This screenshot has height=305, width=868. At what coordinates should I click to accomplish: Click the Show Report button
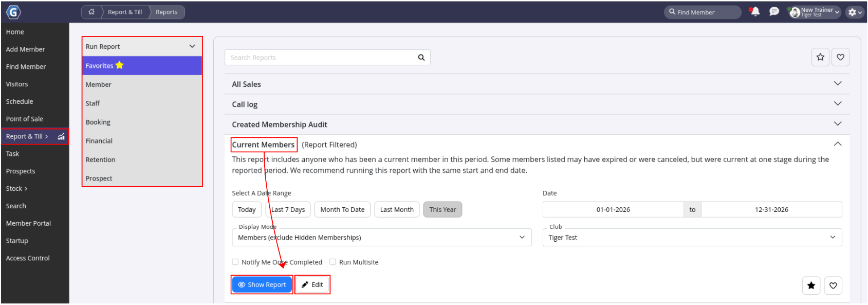[262, 284]
